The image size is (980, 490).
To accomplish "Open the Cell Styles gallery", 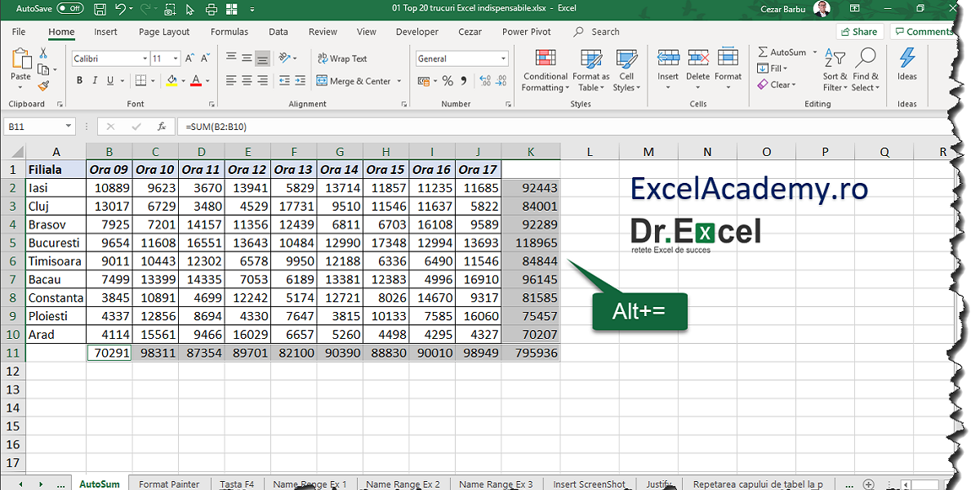I will point(626,70).
